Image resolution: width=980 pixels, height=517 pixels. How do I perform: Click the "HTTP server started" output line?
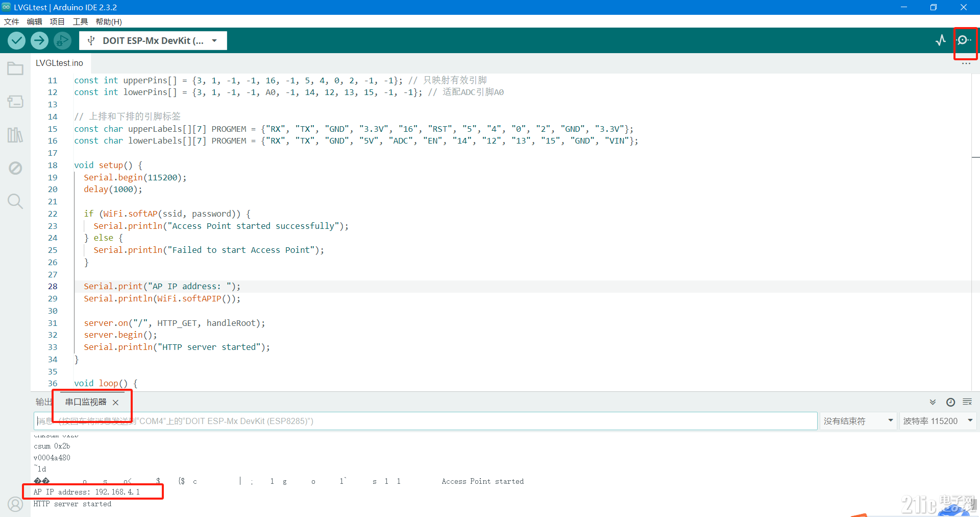tap(72, 504)
